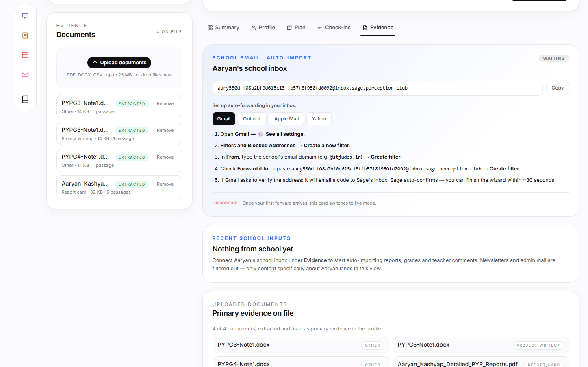
Task: Select the Evidence tab
Action: click(378, 28)
